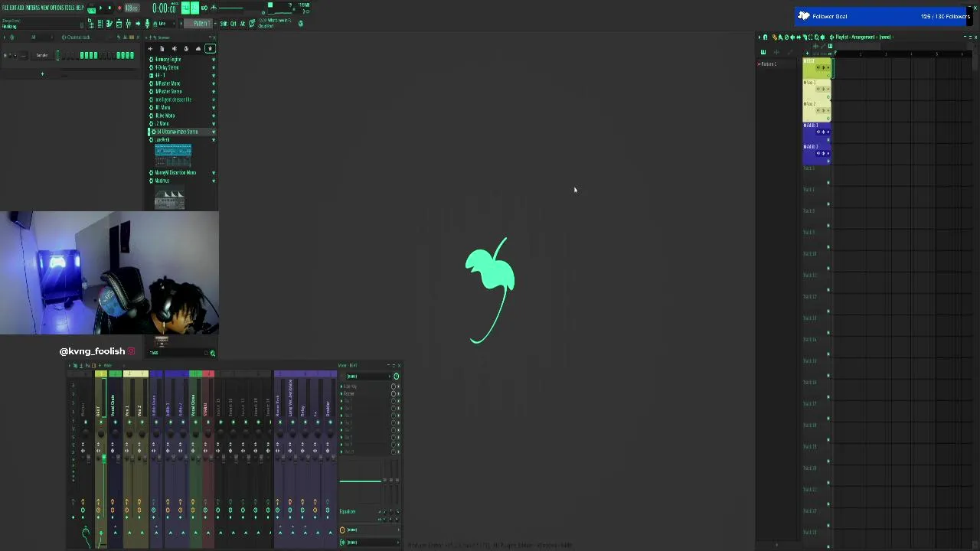
Task: Open the hint bar Cloud Rap news item
Action: click(275, 22)
